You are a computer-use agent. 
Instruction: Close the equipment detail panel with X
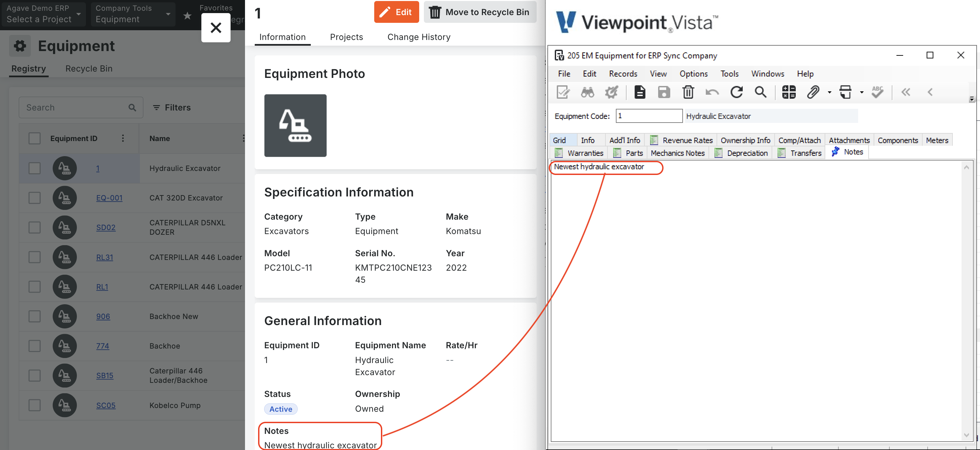(x=216, y=28)
